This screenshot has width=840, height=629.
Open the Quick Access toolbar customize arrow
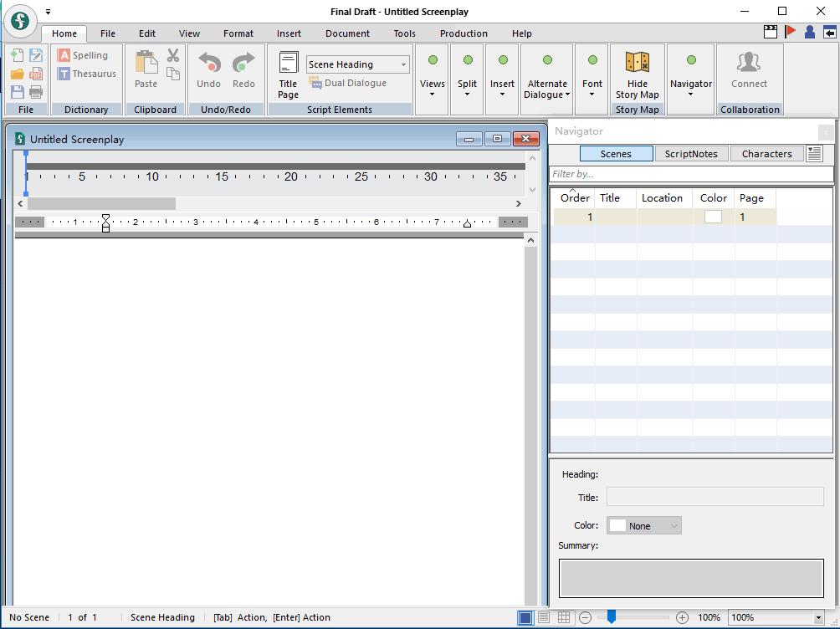(x=48, y=11)
